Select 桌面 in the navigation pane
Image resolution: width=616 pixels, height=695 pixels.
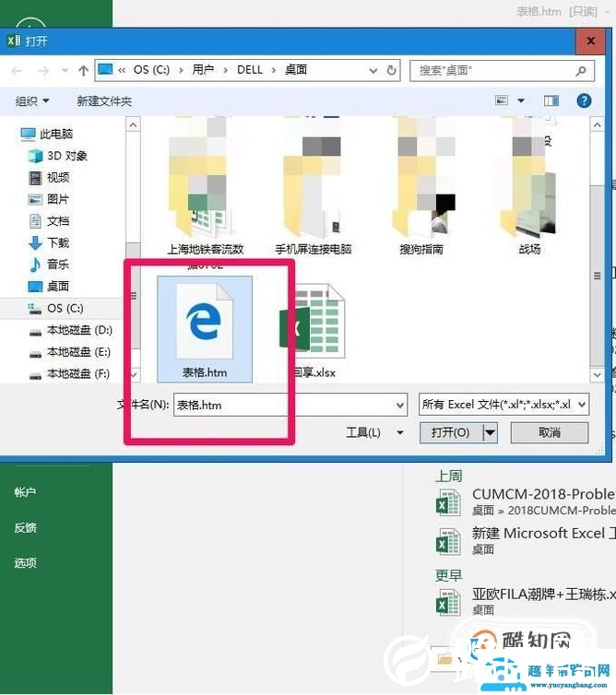(x=49, y=286)
